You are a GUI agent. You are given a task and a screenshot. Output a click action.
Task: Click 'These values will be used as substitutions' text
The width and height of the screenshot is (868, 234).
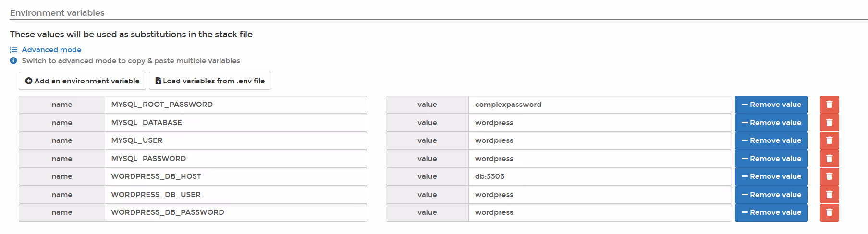(131, 35)
